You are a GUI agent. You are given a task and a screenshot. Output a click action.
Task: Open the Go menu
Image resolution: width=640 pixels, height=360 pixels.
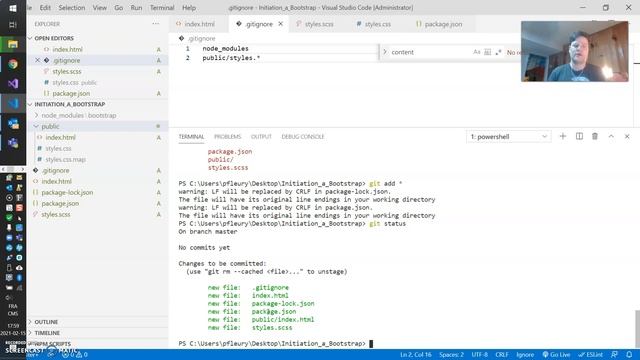[x=118, y=8]
